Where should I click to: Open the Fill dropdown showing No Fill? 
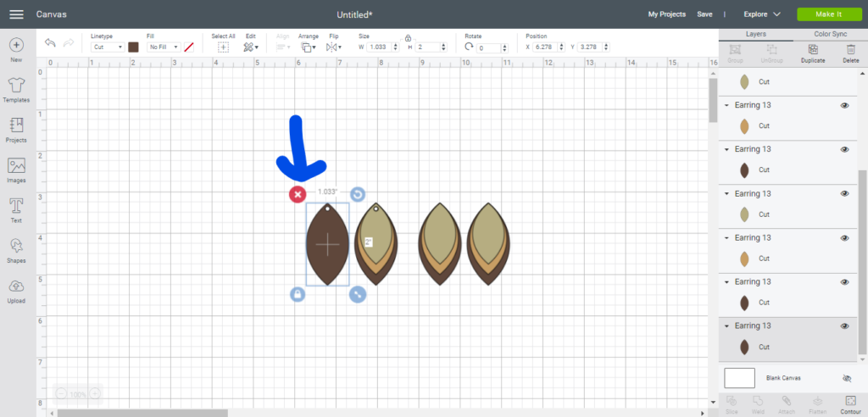[164, 47]
